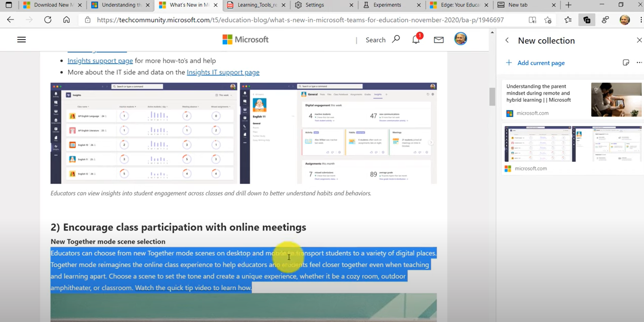Open the Insights support page link
The image size is (644, 322).
[x=100, y=60]
